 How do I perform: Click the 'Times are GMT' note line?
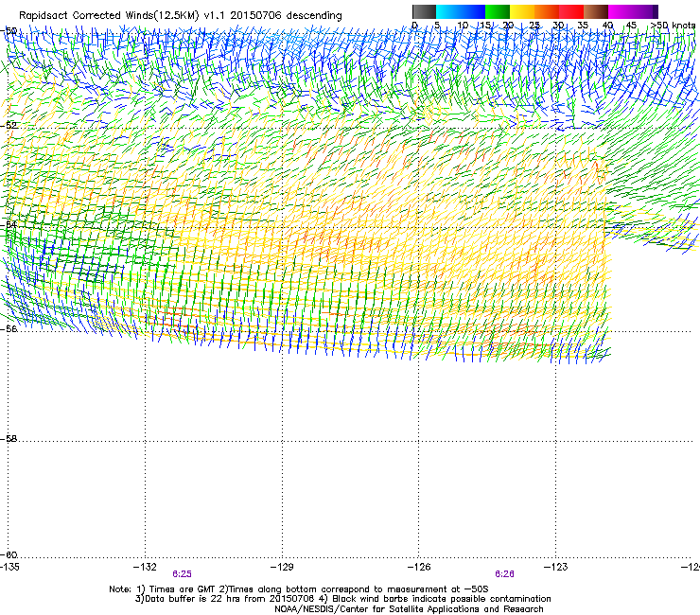(299, 589)
